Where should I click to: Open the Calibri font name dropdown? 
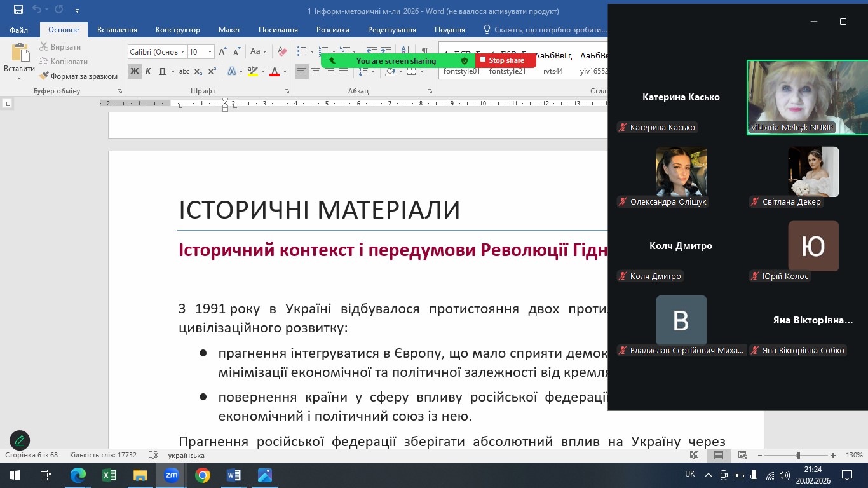pos(182,52)
